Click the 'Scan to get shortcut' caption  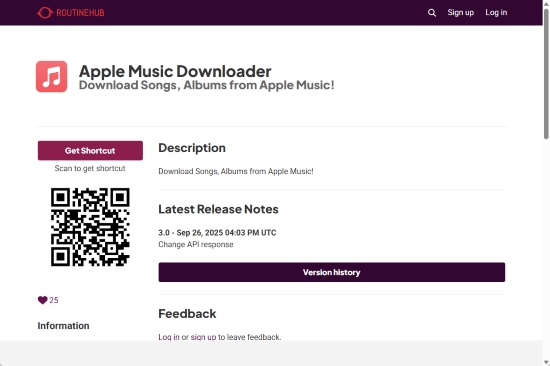[90, 168]
